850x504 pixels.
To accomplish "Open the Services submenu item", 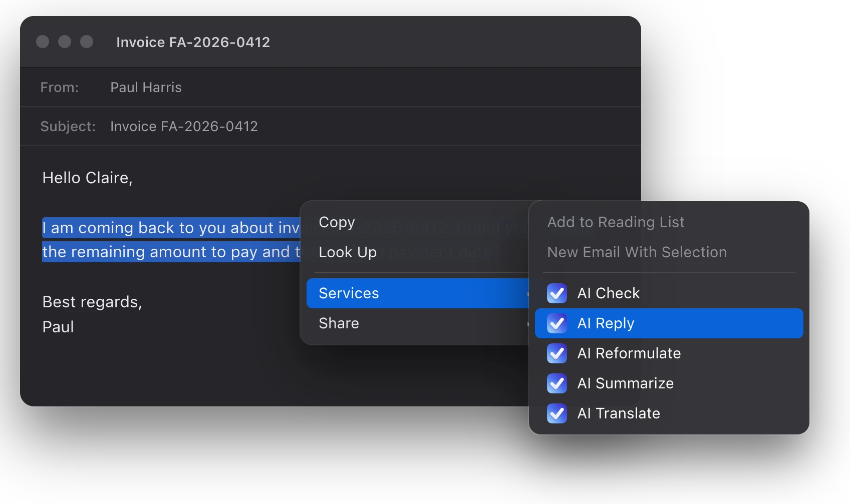I will (x=418, y=293).
